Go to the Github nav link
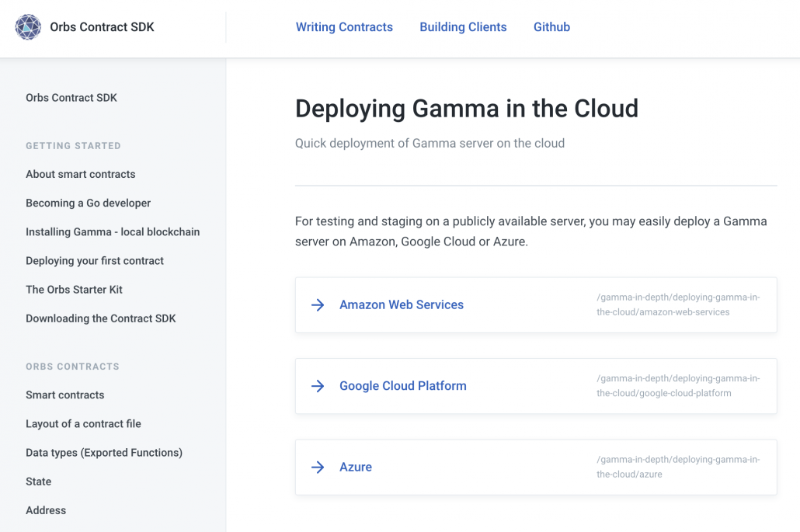 [x=551, y=27]
